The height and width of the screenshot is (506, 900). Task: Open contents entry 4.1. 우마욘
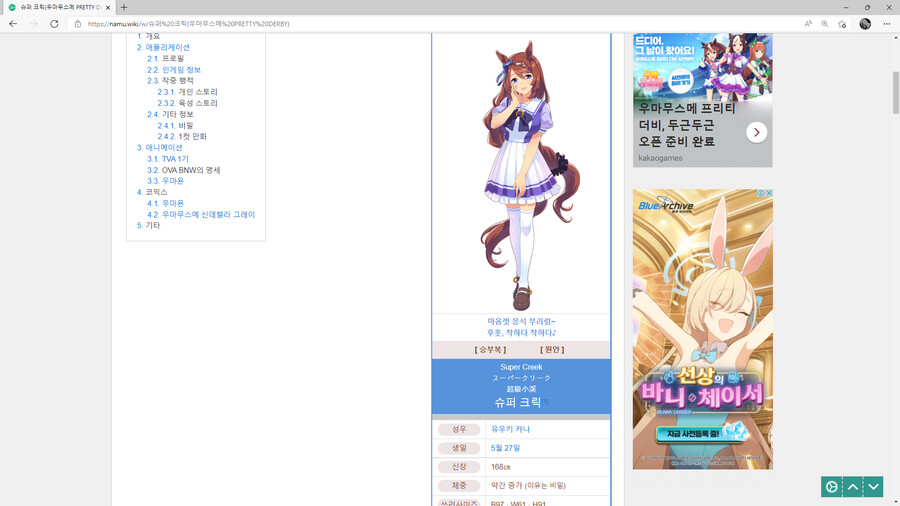click(x=165, y=203)
